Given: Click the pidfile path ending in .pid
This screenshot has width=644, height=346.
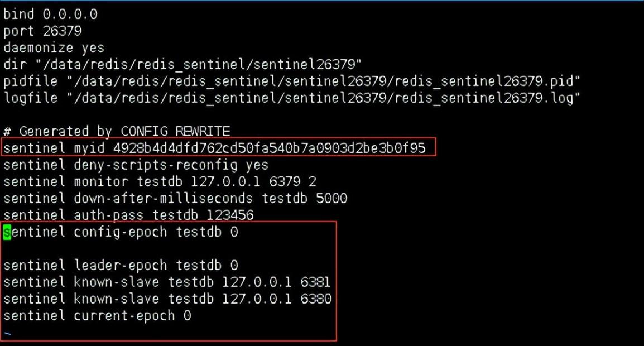Looking at the screenshot, I should point(323,81).
